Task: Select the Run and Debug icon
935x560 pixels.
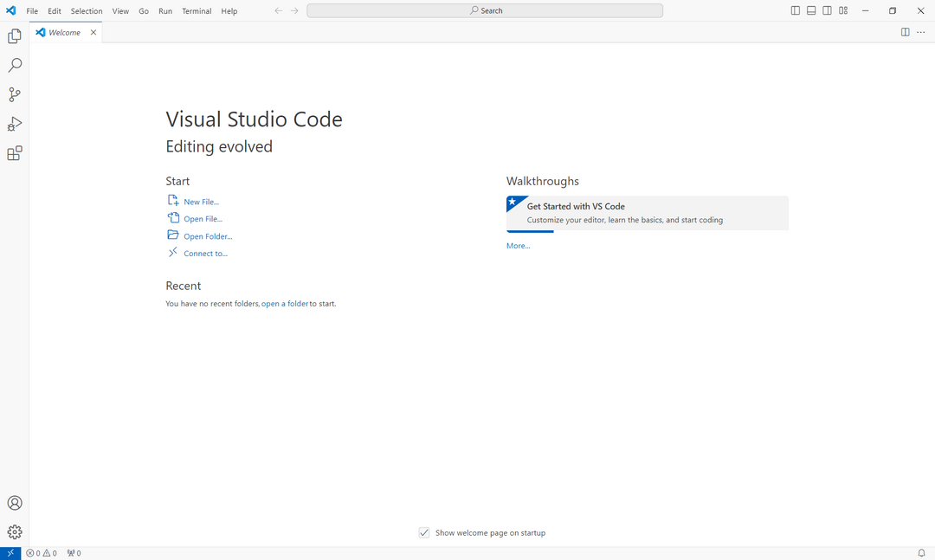Action: point(14,124)
